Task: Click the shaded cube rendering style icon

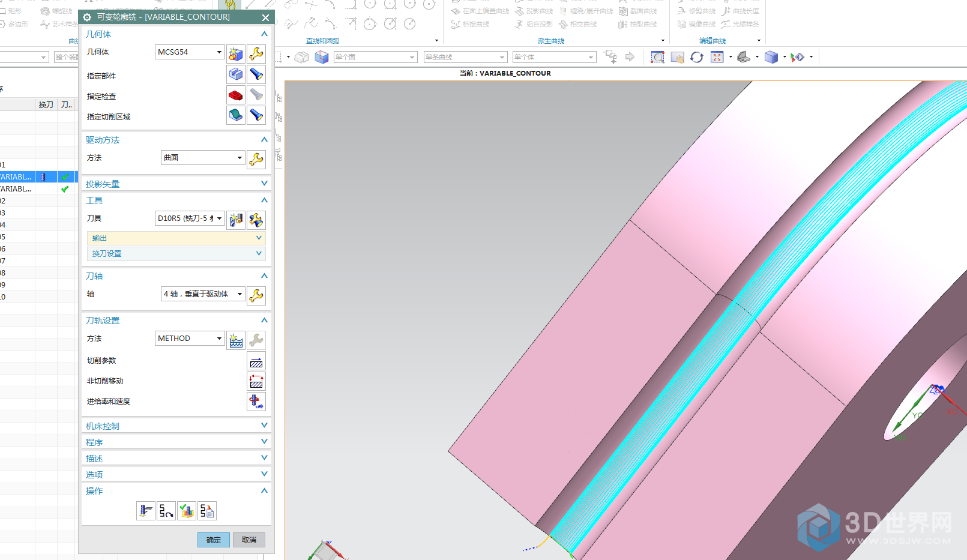Action: point(771,57)
